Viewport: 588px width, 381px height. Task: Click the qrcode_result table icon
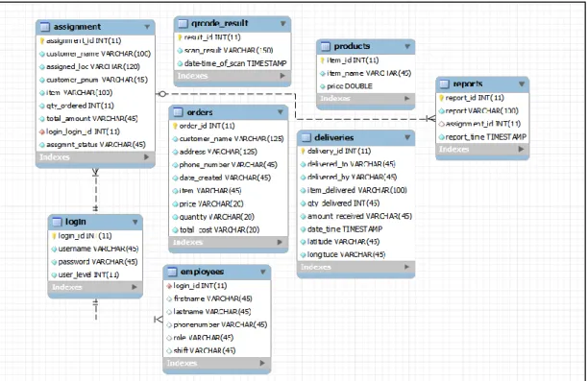pyautogui.click(x=183, y=24)
